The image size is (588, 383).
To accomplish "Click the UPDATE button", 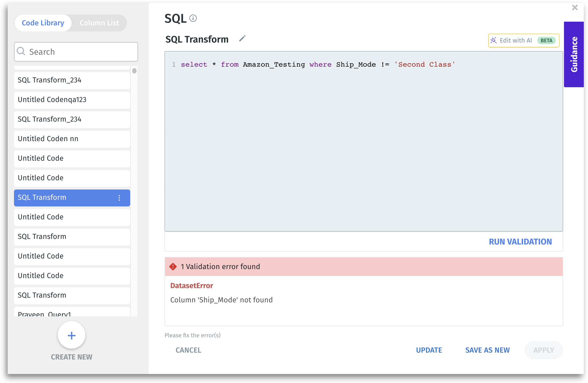I will pyautogui.click(x=429, y=350).
